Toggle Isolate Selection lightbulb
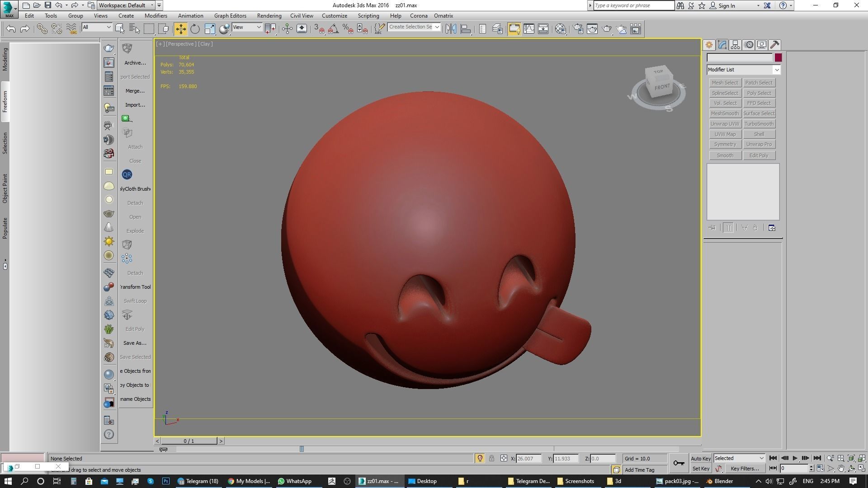The height and width of the screenshot is (488, 868). [x=480, y=458]
